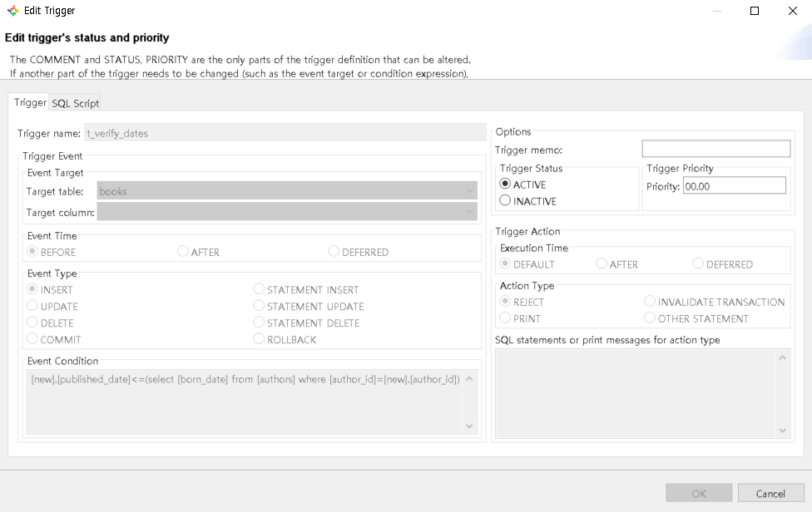Screen dimensions: 812x512
Task: Choose the INVALIDATE TRANSACTION action type
Action: coord(651,302)
